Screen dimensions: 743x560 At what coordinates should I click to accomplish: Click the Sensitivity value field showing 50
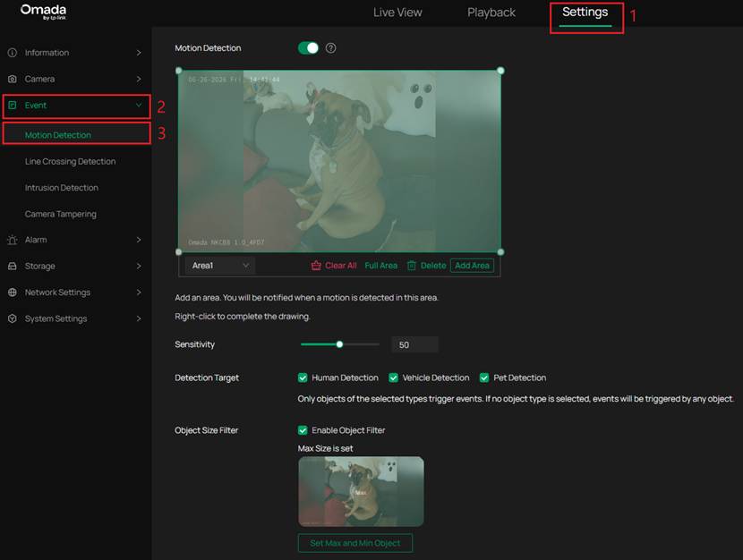click(414, 344)
